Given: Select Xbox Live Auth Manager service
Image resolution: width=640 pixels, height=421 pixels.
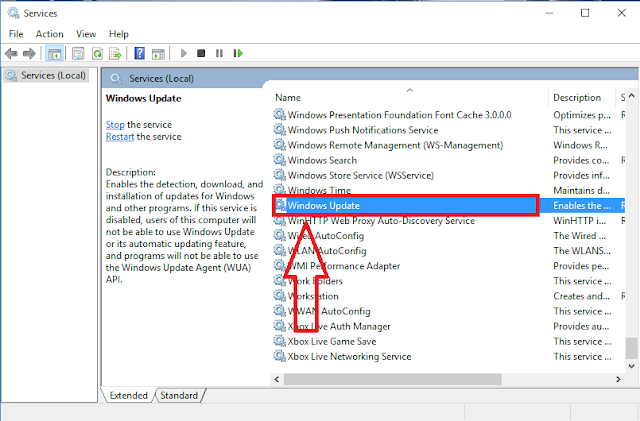Looking at the screenshot, I should pyautogui.click(x=339, y=326).
